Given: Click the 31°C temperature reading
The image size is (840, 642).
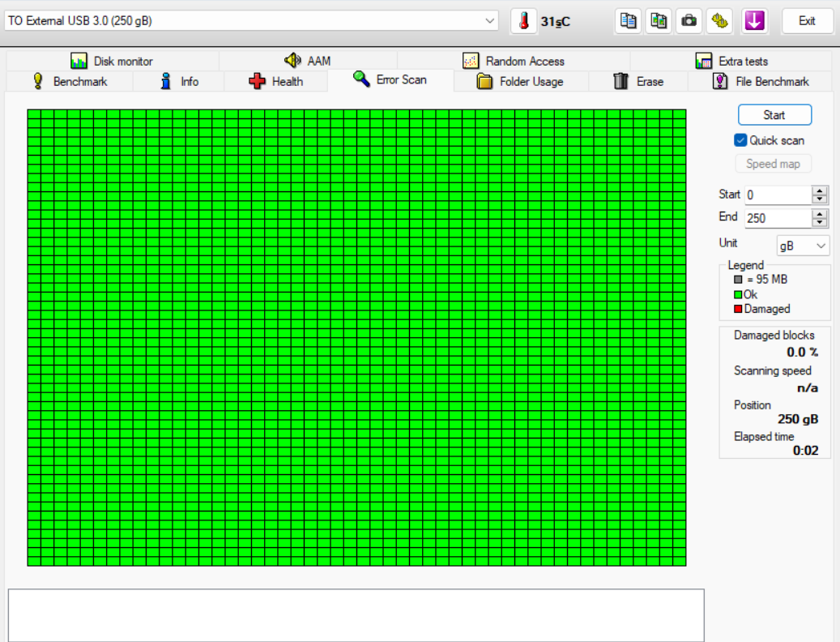Looking at the screenshot, I should point(556,22).
